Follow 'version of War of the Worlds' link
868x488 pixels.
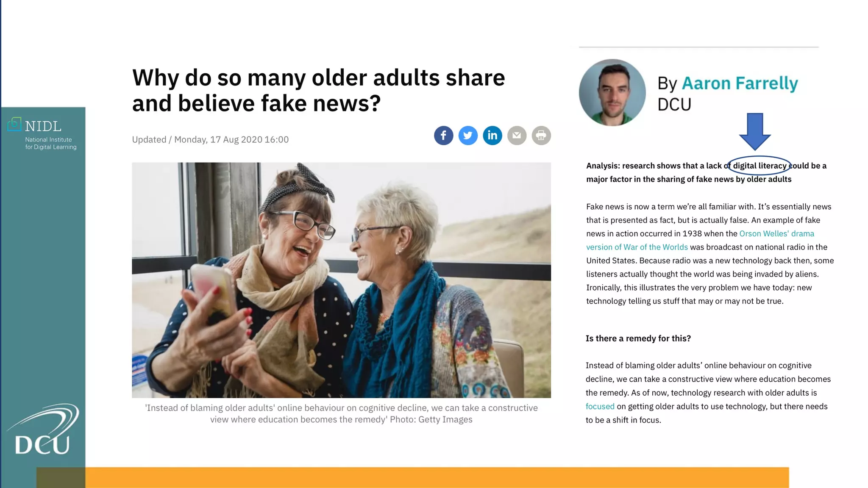[x=637, y=247]
